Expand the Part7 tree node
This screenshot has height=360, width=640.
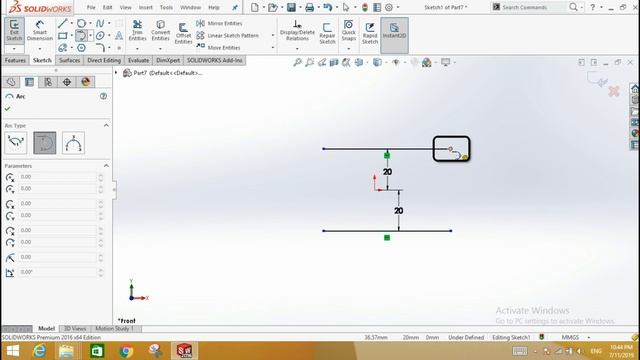[x=116, y=73]
